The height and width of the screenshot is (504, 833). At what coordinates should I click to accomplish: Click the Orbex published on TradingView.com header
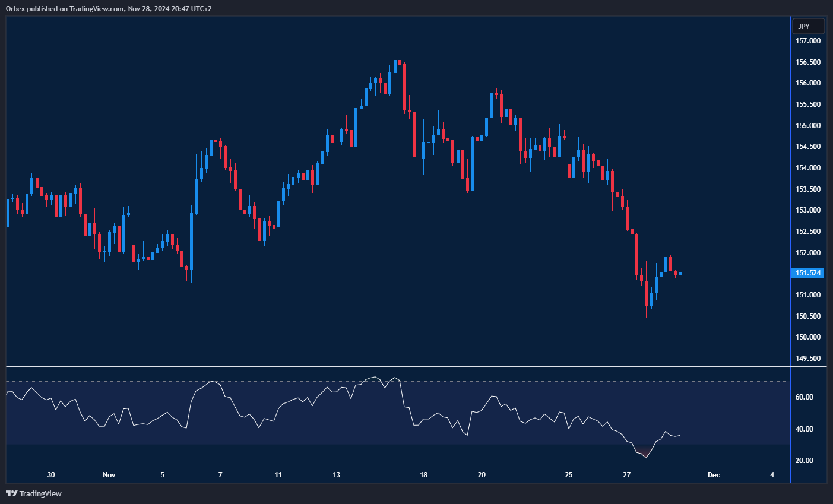109,8
